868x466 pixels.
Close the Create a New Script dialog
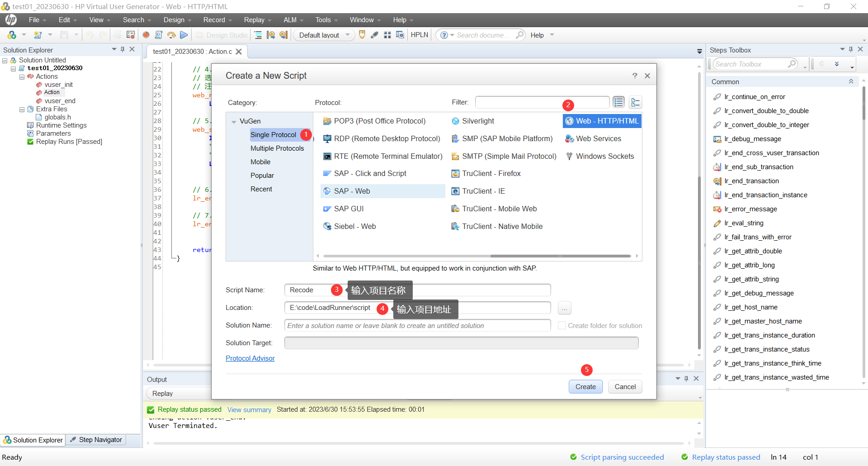point(647,76)
